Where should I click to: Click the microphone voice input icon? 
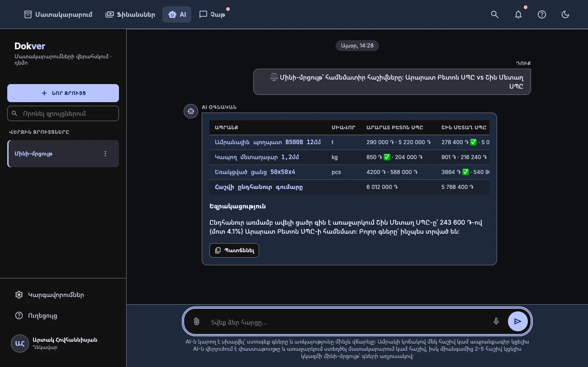496,321
